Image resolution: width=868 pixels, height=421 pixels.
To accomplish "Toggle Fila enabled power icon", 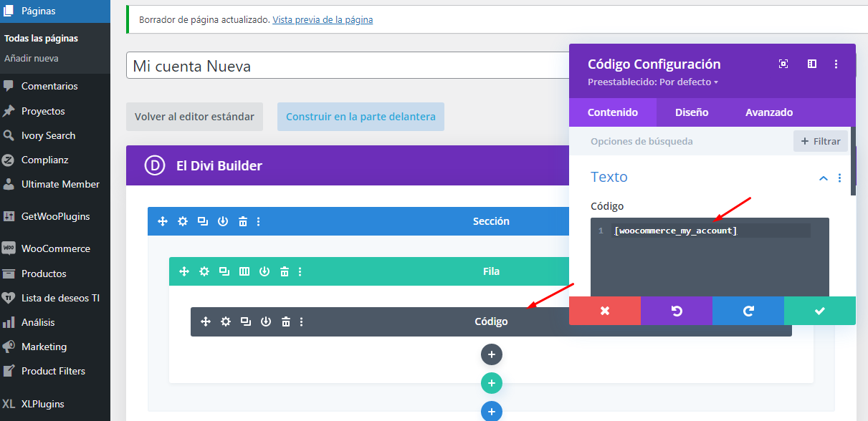I will coord(264,271).
